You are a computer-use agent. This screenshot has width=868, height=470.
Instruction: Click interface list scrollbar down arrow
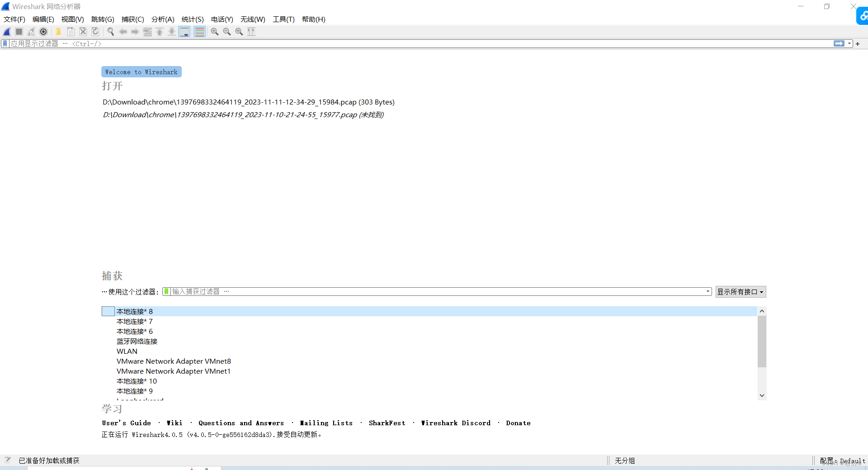click(x=762, y=395)
